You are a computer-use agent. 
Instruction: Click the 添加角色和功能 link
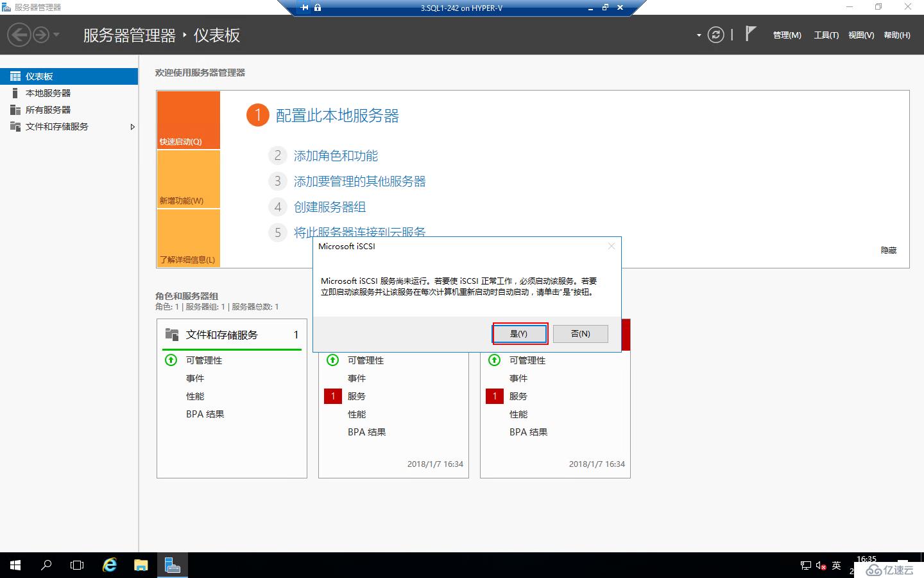(x=336, y=155)
